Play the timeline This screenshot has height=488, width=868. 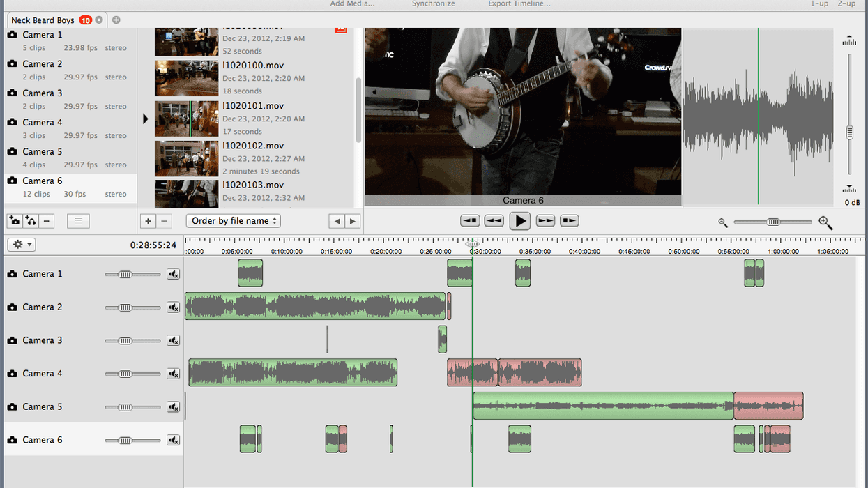[519, 221]
